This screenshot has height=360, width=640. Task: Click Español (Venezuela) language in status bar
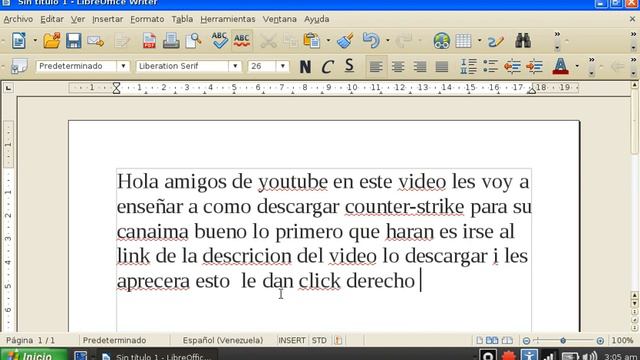pos(223,340)
